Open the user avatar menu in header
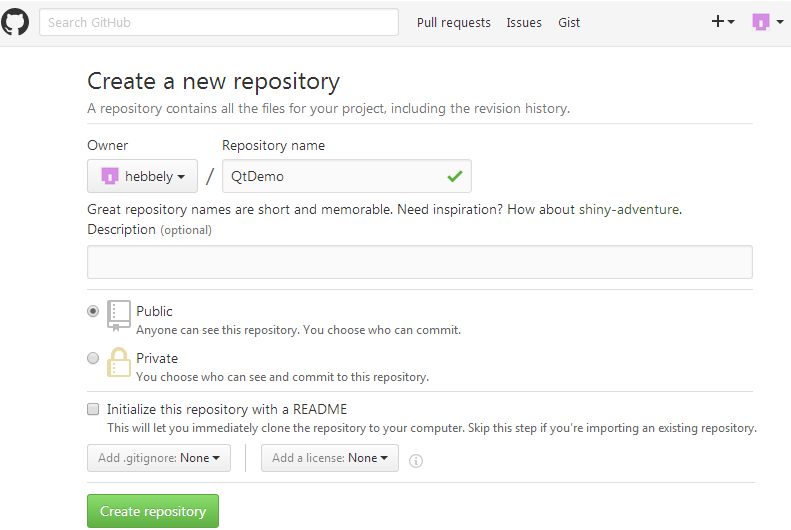The image size is (791, 530). pos(767,22)
